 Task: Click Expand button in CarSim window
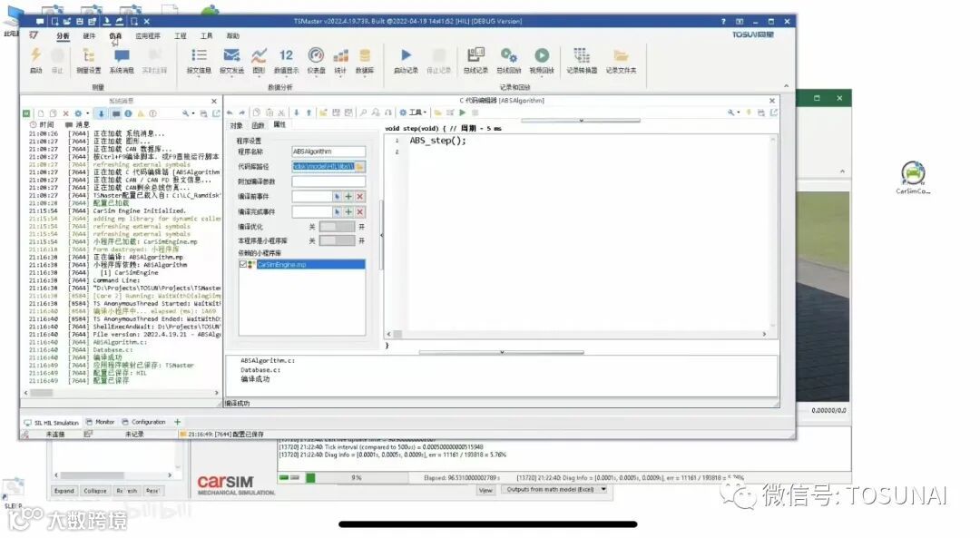point(64,491)
